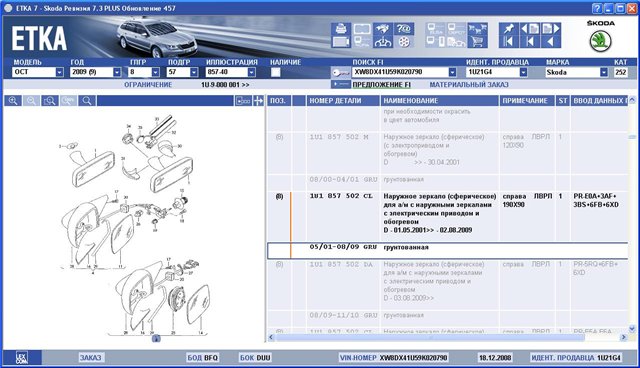Click the printer icon in toolbar

coord(341,29)
